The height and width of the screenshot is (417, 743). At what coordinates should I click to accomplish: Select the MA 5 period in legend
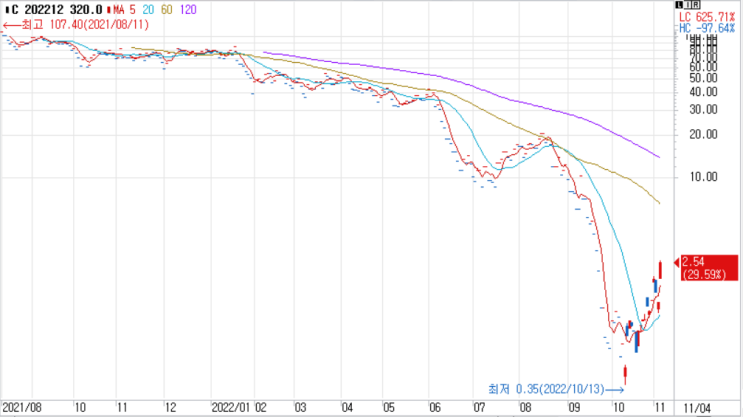pyautogui.click(x=132, y=9)
